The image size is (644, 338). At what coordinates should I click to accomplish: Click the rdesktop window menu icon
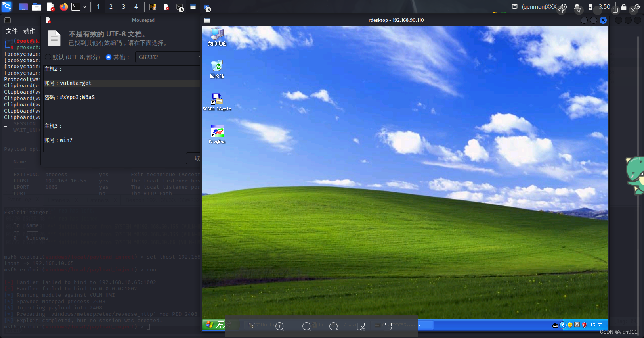coord(207,20)
